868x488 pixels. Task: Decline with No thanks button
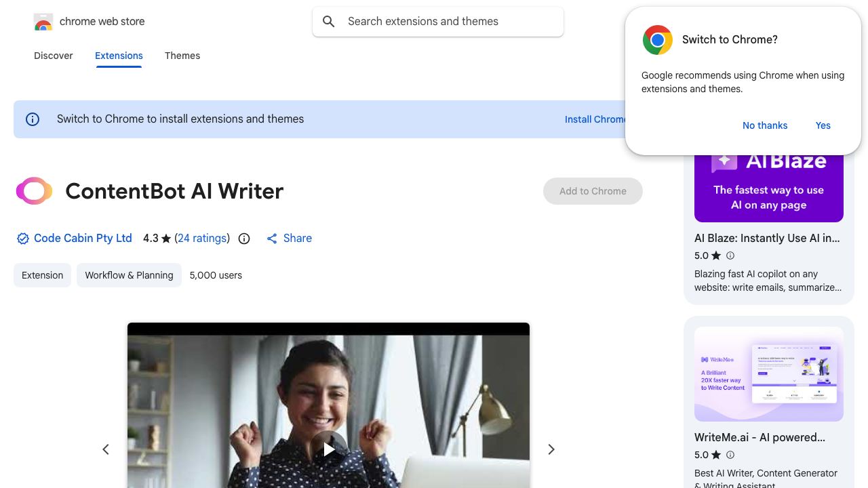765,125
